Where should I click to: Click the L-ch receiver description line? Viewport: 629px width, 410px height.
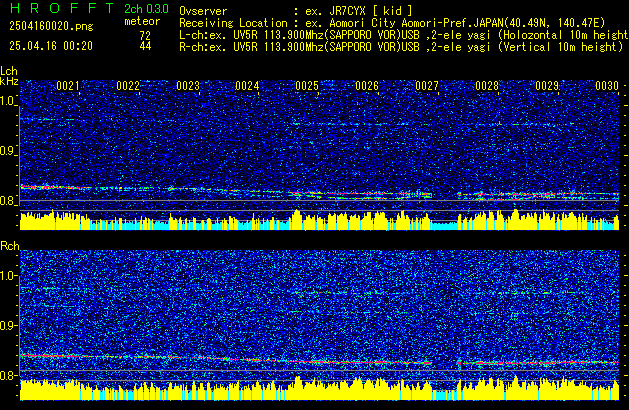pyautogui.click(x=404, y=35)
